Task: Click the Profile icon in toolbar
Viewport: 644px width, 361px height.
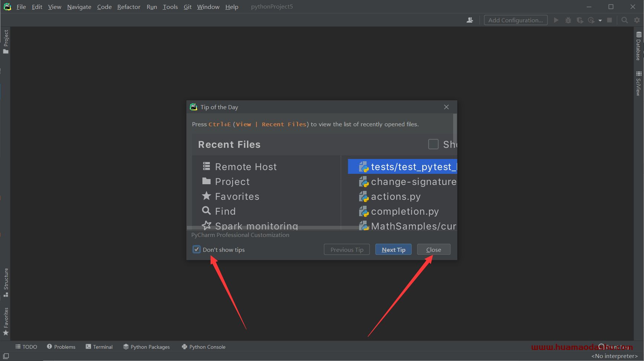Action: 591,20
